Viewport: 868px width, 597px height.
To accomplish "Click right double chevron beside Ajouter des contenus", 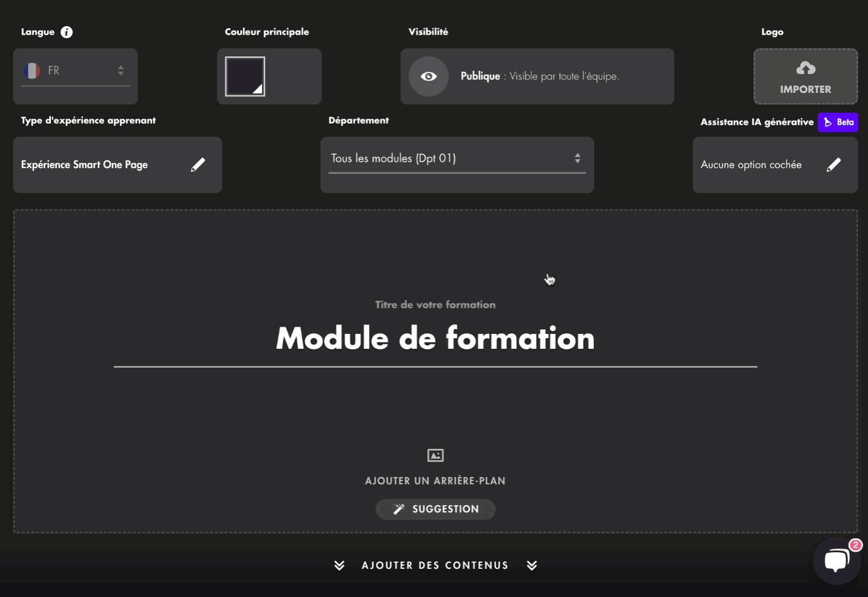I will coord(532,565).
